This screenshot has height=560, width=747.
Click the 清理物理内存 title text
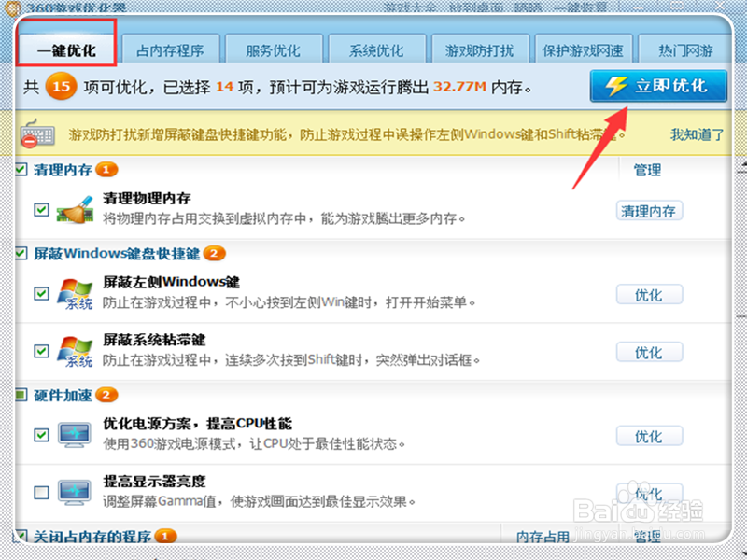click(147, 198)
